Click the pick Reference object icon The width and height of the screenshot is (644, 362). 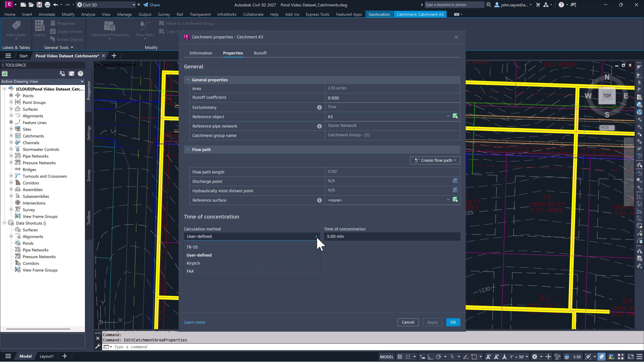(455, 116)
